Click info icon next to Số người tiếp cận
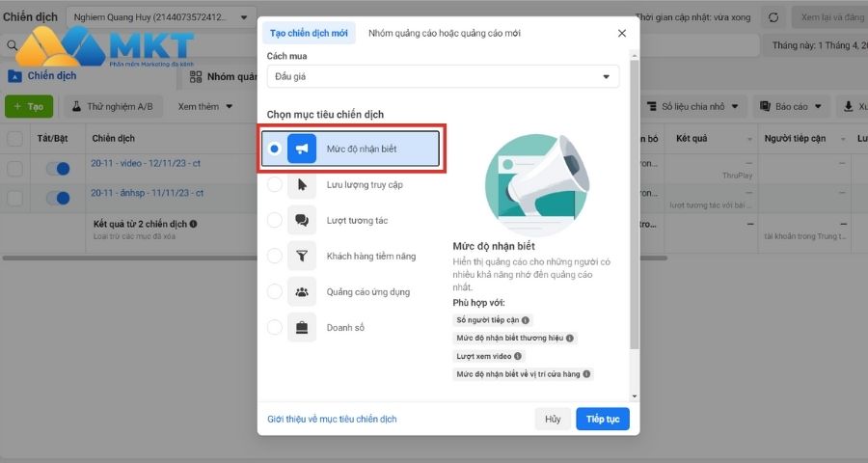 coord(526,320)
